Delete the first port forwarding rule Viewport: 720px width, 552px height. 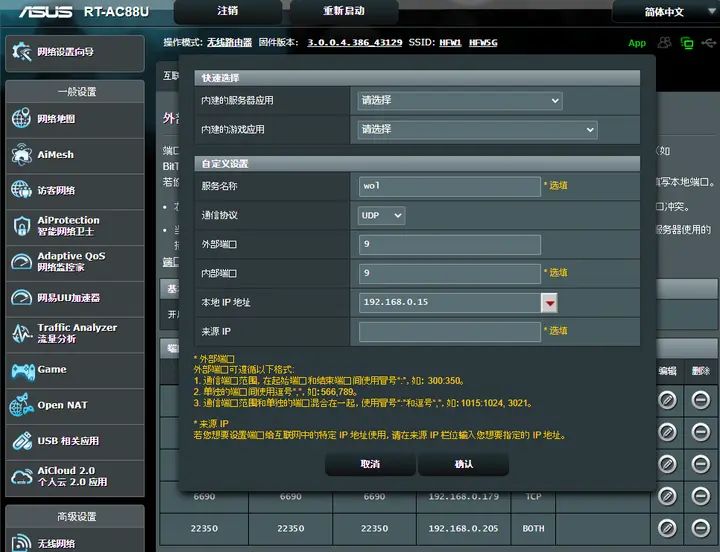pyautogui.click(x=701, y=400)
